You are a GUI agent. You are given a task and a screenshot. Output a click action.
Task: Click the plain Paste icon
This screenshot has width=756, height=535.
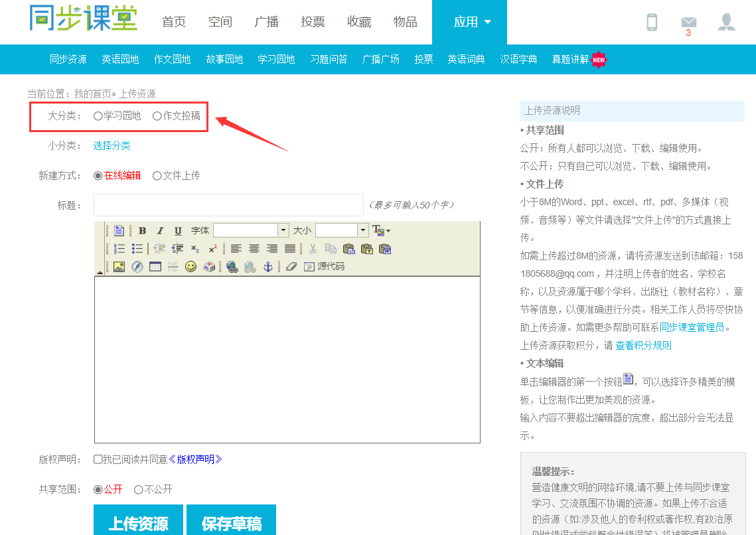[x=348, y=249]
